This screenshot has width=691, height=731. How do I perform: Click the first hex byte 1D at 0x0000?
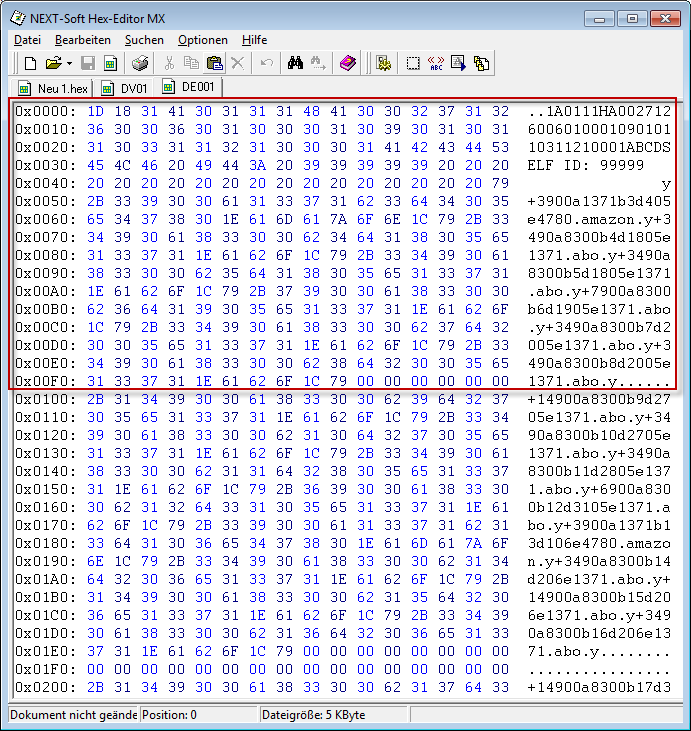tap(95, 110)
